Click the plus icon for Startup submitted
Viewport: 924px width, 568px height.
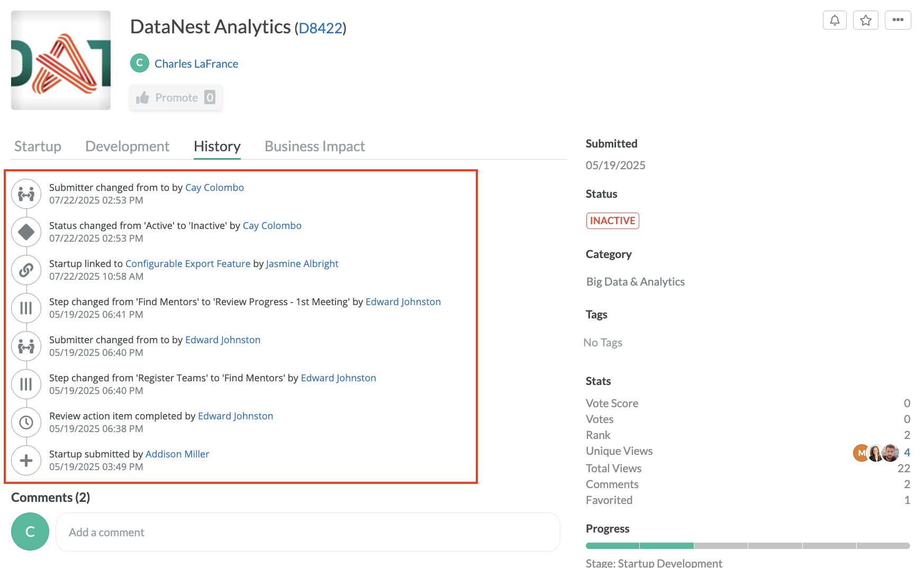(26, 461)
